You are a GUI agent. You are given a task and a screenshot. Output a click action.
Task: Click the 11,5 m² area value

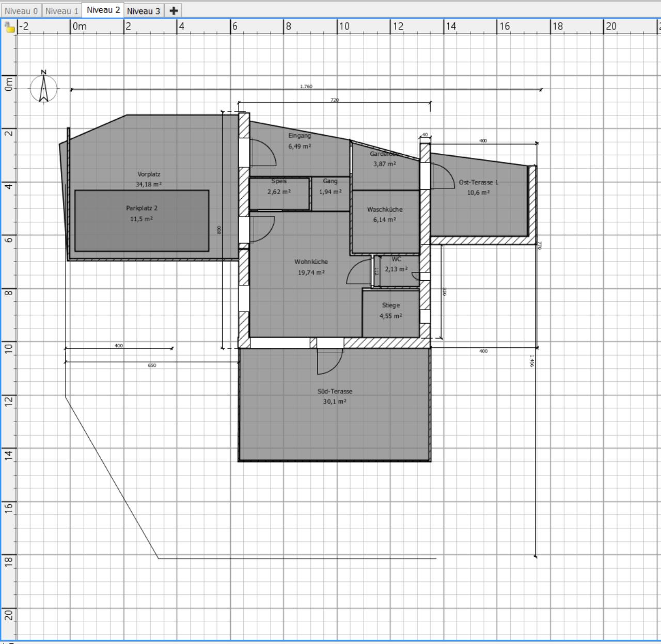(141, 219)
